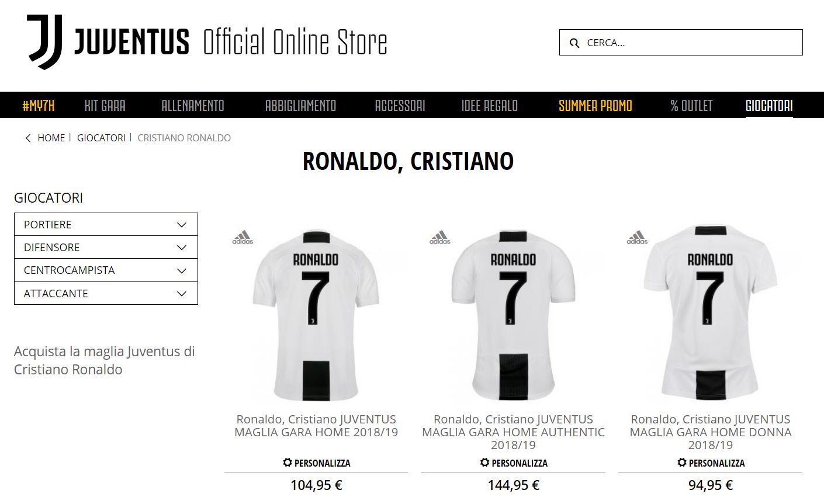Open the KIT GARA menu
This screenshot has width=824, height=504.
pyautogui.click(x=106, y=106)
